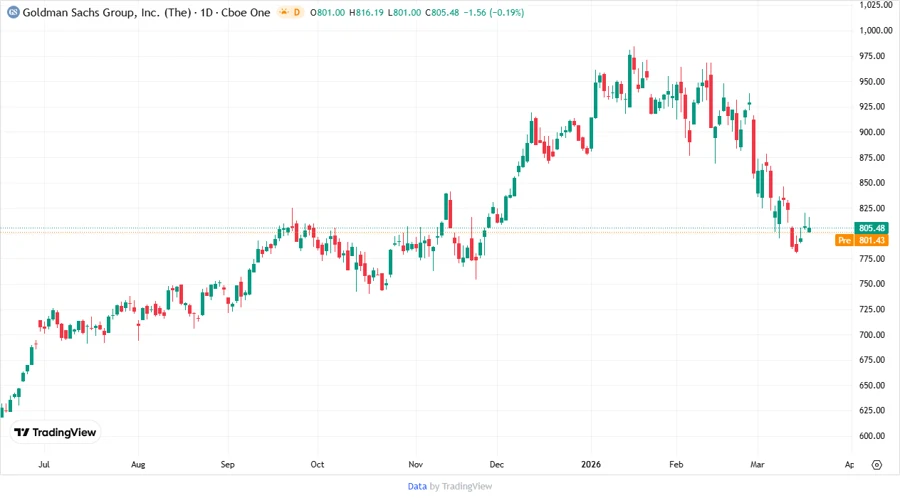Click the 950.00 price axis label
Screen dimensions: 900x498
(872, 81)
